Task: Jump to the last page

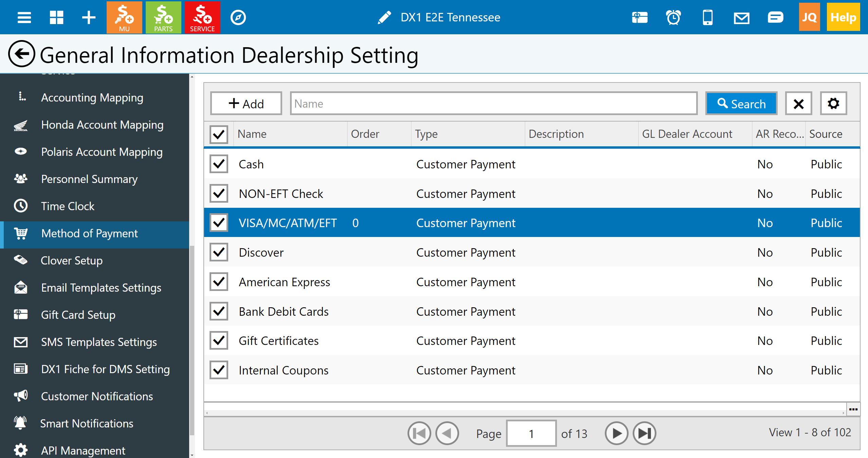Action: [x=644, y=433]
